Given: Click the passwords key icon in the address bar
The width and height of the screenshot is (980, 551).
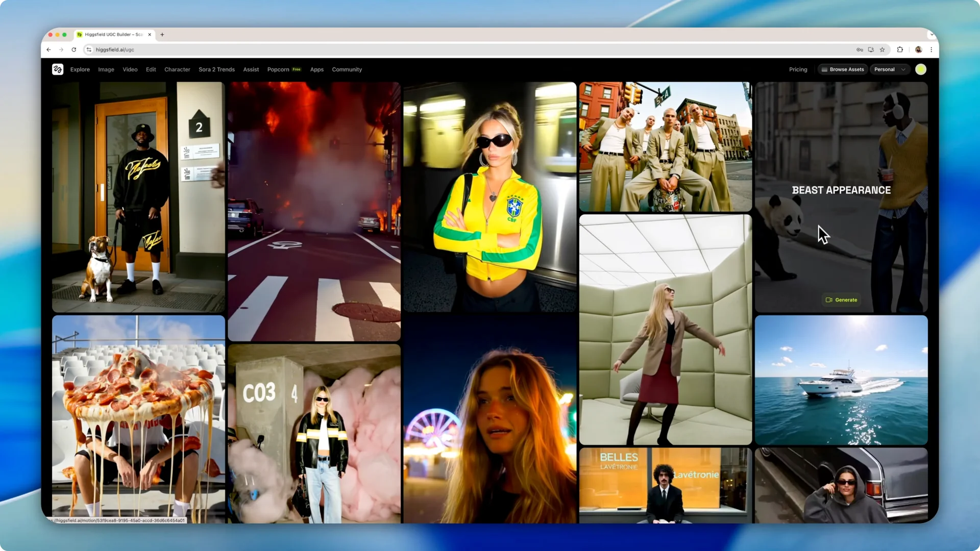Looking at the screenshot, I should point(860,49).
